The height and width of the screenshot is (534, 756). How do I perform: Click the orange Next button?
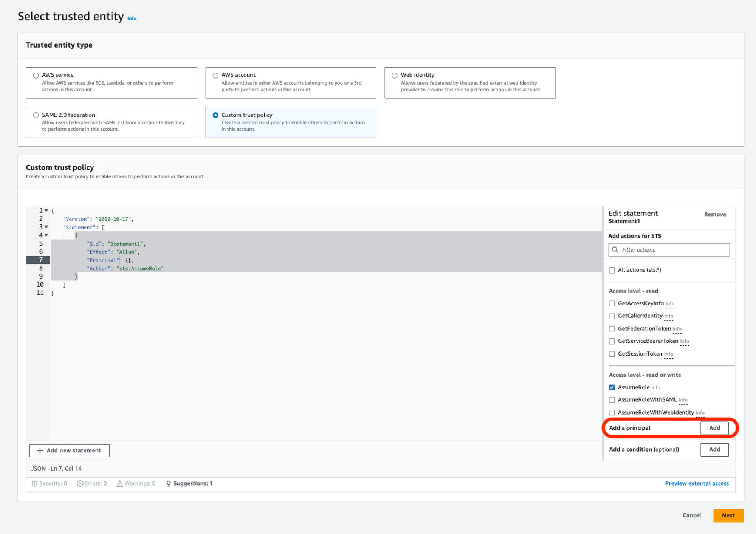coord(728,515)
